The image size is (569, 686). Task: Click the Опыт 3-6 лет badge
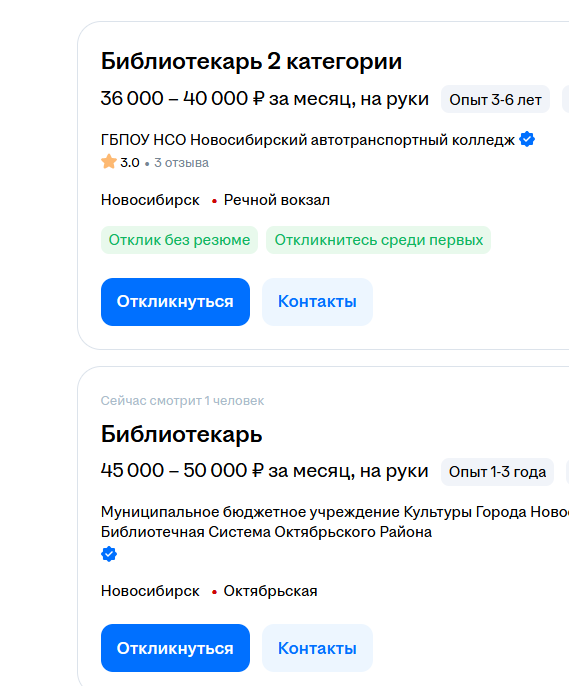tap(495, 99)
